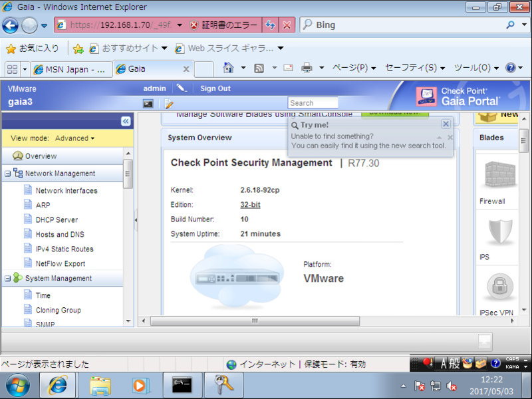Open the Time settings page
532x399 pixels.
pyautogui.click(x=43, y=295)
